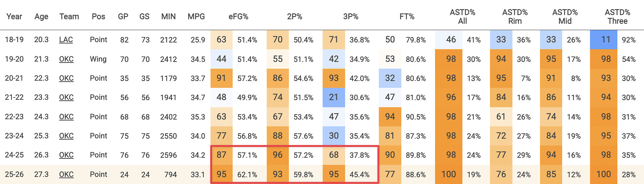Follow the OKC link for the 21-22 season

click(x=66, y=97)
